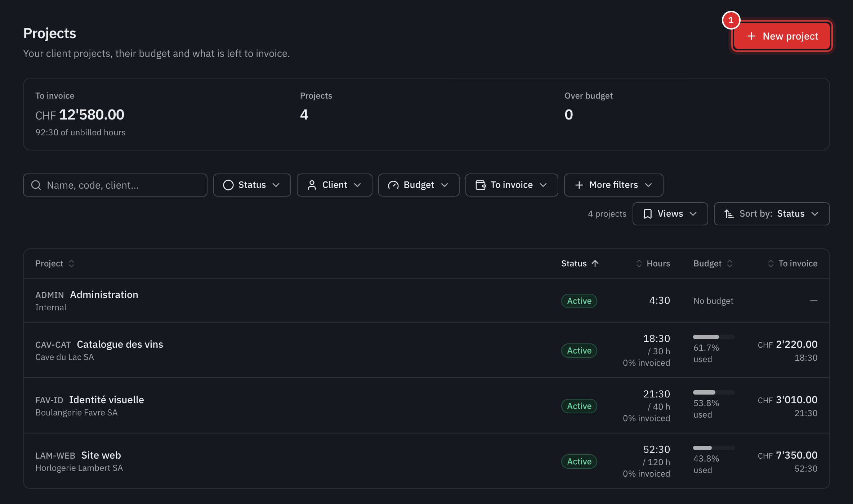853x504 pixels.
Task: Click the 61.7% budget progress bar
Action: tap(714, 337)
